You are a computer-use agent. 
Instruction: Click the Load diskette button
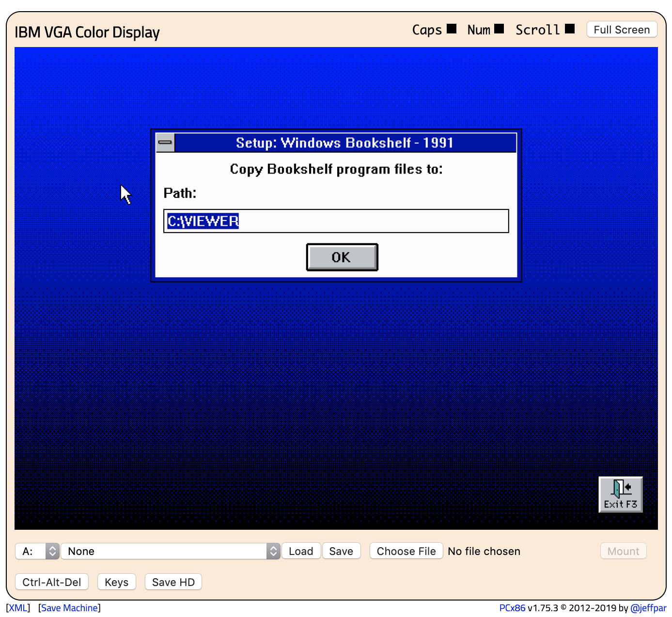pyautogui.click(x=301, y=551)
